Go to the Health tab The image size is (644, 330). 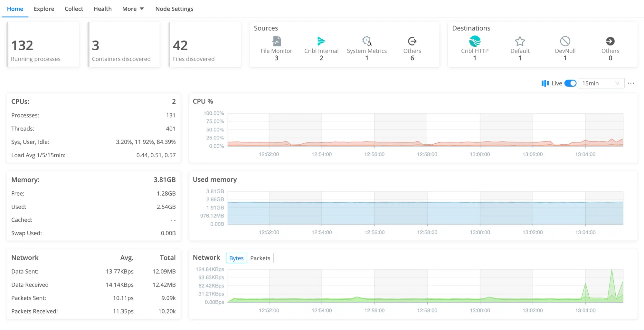coord(102,9)
